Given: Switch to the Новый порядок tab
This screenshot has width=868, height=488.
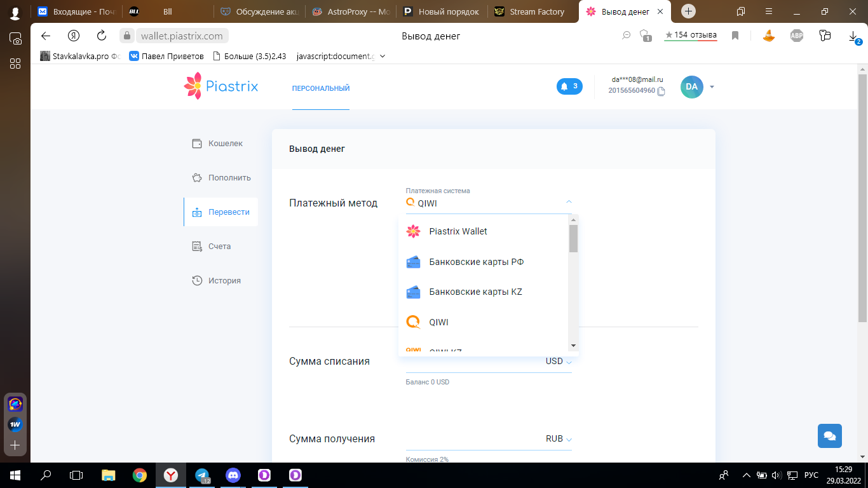Looking at the screenshot, I should (x=442, y=11).
